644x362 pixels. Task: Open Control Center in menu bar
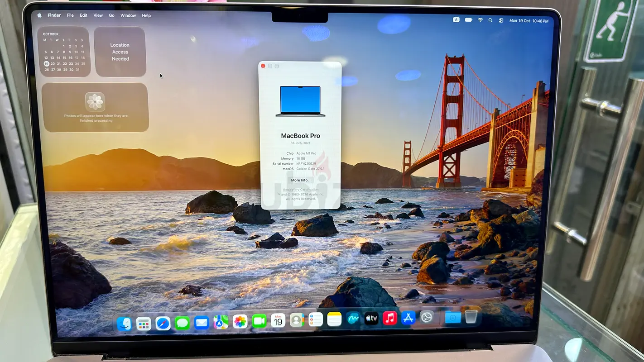(501, 20)
